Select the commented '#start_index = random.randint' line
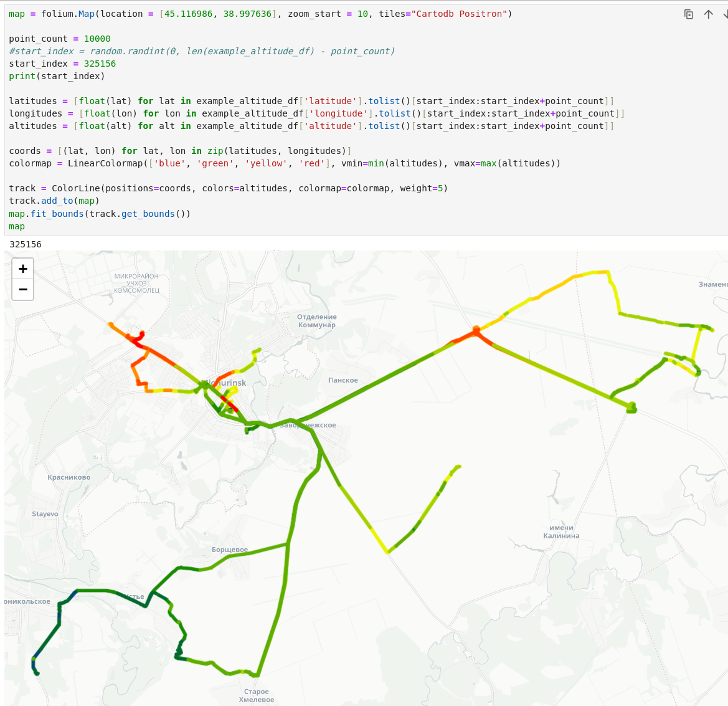728x706 pixels. click(x=202, y=51)
